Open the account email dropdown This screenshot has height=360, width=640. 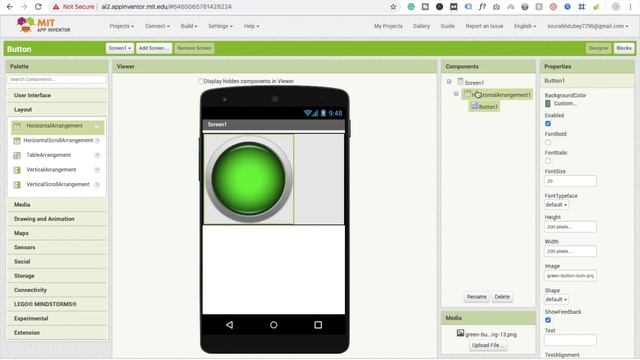588,26
